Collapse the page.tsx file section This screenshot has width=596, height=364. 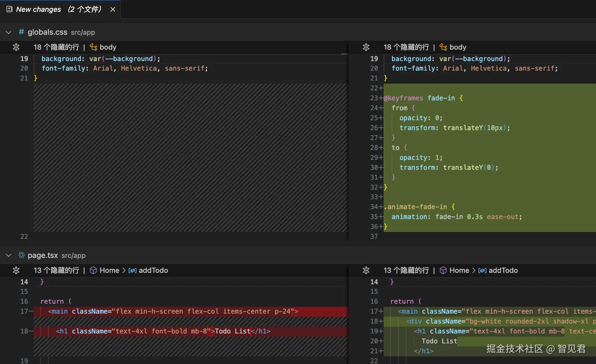(x=8, y=255)
